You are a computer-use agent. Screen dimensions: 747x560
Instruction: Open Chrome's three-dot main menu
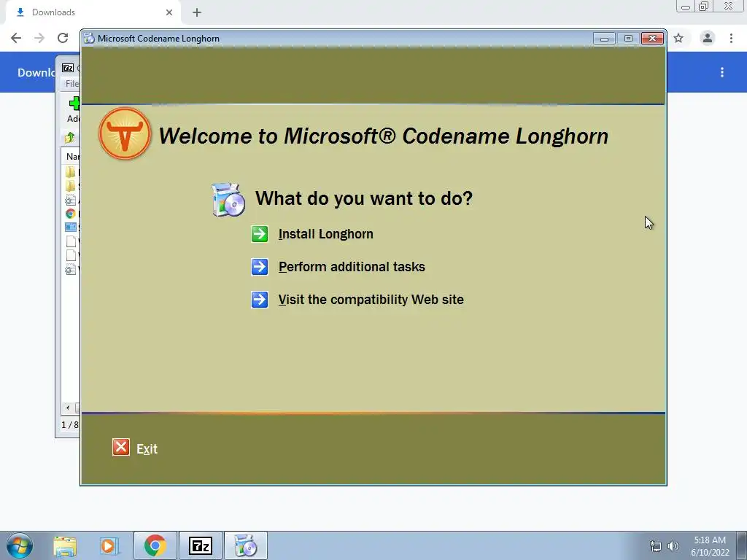[731, 38]
